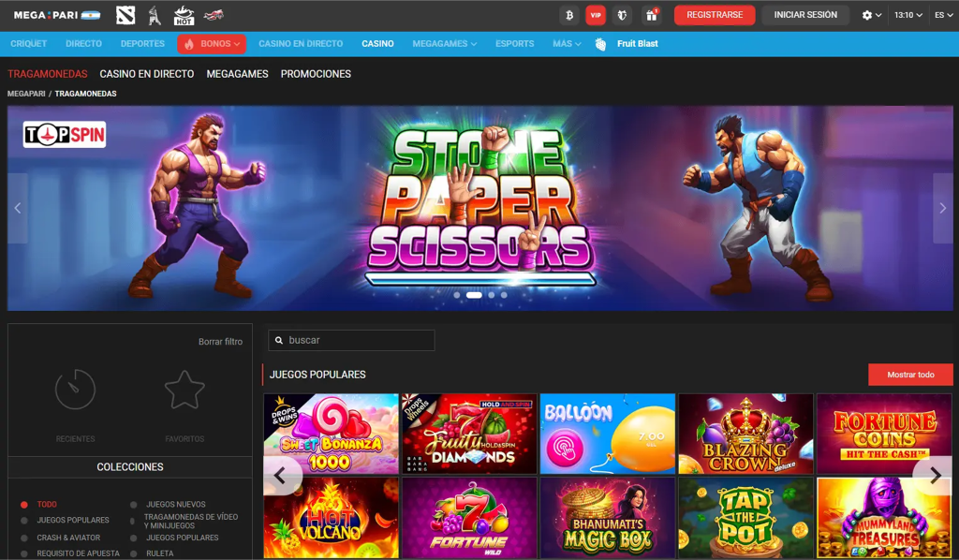Click the Mostrar todo button

point(910,375)
